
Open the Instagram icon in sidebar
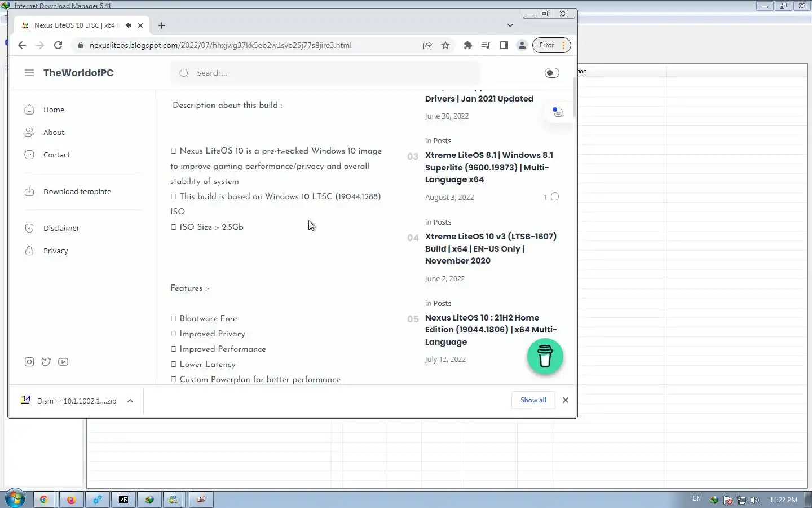(29, 362)
